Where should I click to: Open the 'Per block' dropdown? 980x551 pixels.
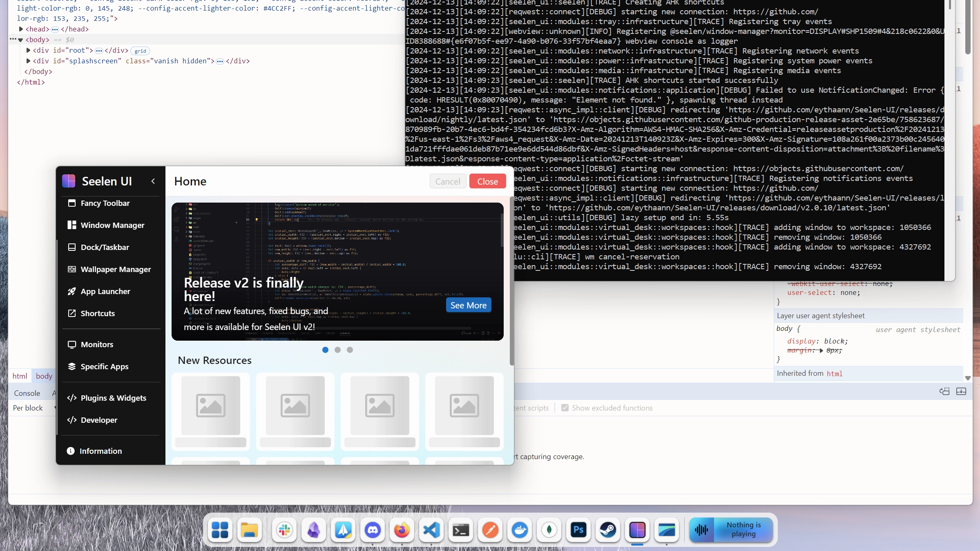coord(29,408)
